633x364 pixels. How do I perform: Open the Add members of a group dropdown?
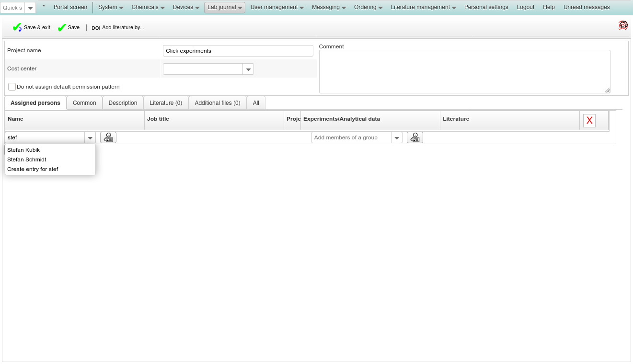click(397, 138)
